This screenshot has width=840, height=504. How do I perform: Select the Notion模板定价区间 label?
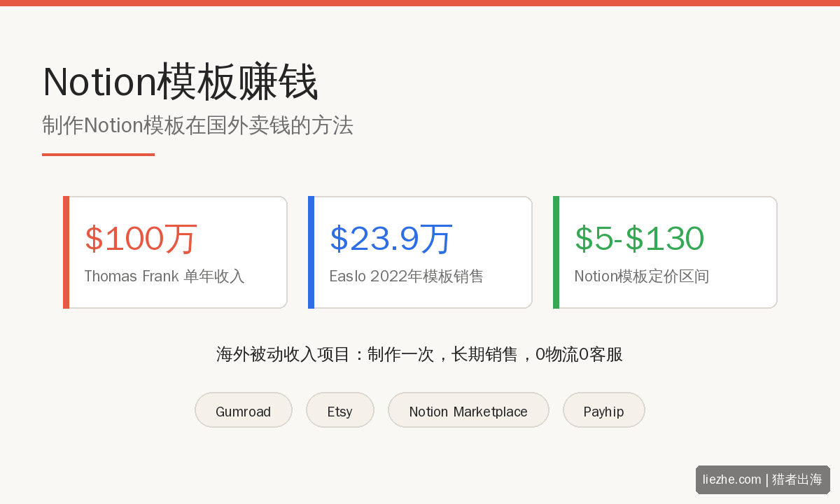tap(641, 276)
